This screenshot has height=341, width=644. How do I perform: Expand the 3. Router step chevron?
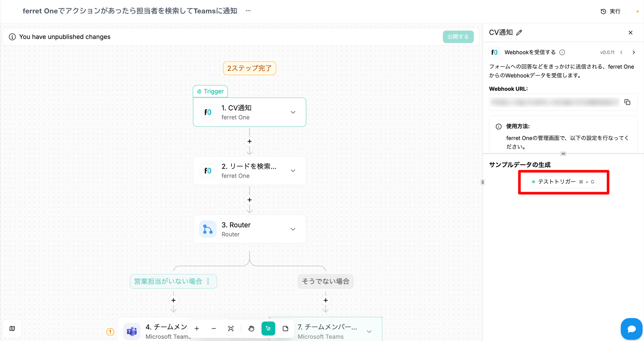click(x=293, y=229)
